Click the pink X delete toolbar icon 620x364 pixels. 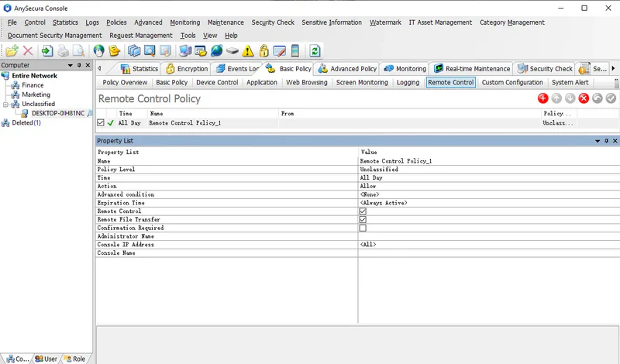click(x=28, y=51)
